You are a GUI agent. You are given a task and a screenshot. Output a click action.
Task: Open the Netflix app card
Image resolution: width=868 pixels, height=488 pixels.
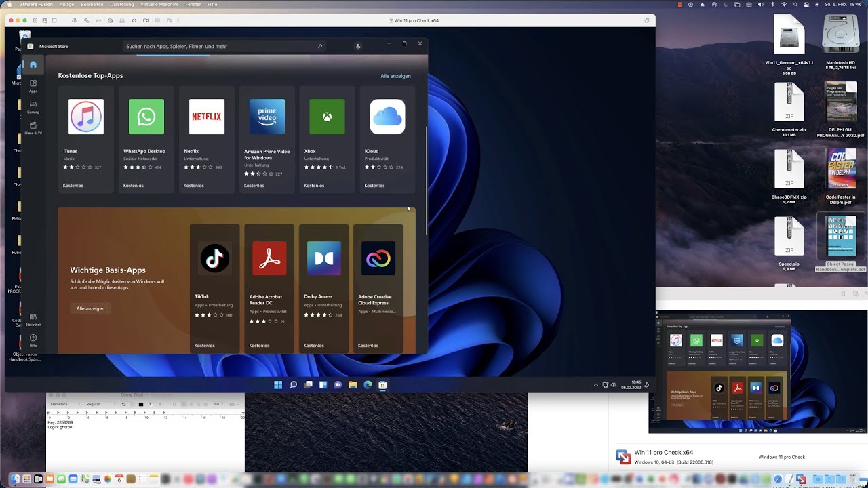(207, 140)
